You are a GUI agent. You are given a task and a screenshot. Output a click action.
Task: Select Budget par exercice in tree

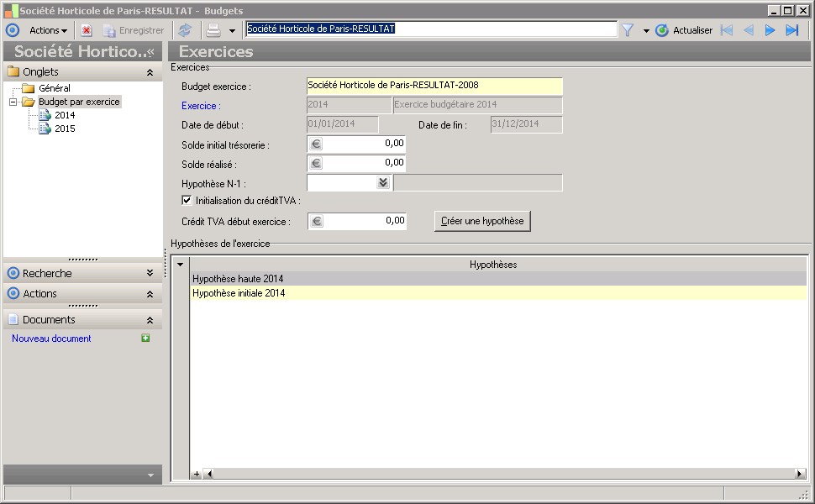coord(79,102)
